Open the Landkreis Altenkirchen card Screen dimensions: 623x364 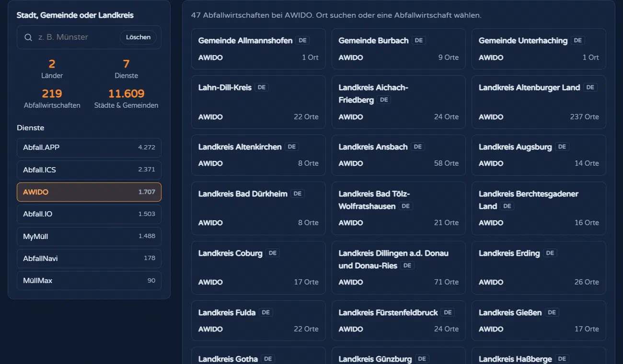(x=258, y=155)
